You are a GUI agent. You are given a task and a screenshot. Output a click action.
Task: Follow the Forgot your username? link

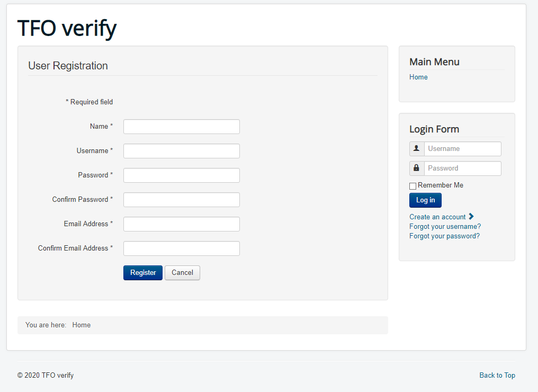pyautogui.click(x=445, y=227)
